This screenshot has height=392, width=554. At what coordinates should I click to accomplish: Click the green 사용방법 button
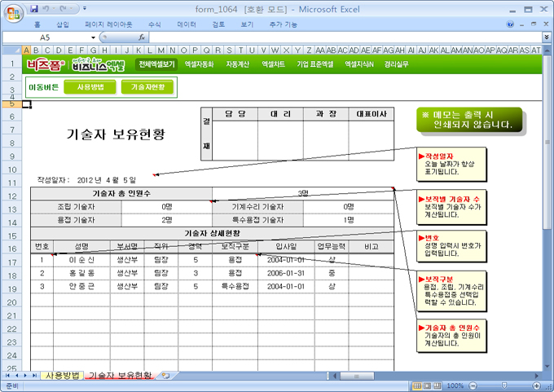tap(90, 87)
